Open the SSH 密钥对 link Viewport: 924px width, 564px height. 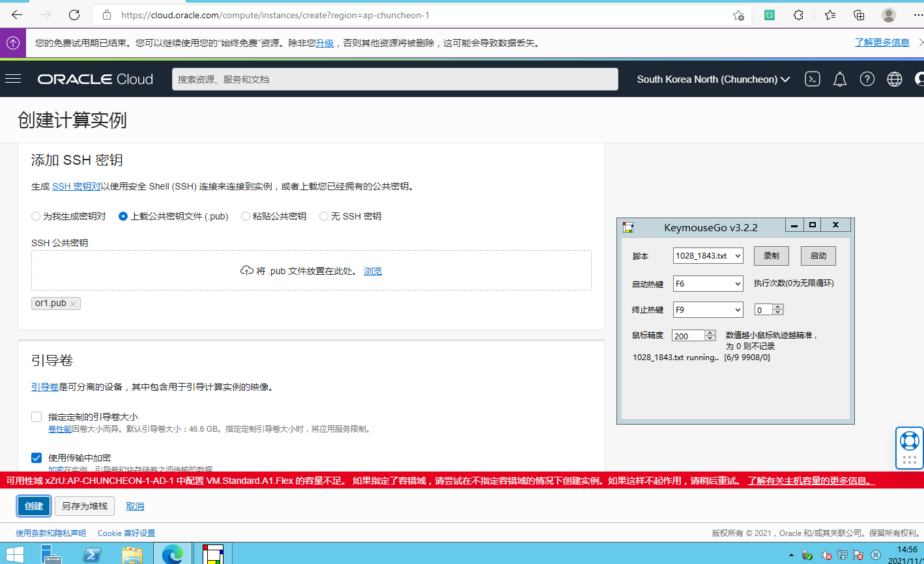click(x=76, y=186)
